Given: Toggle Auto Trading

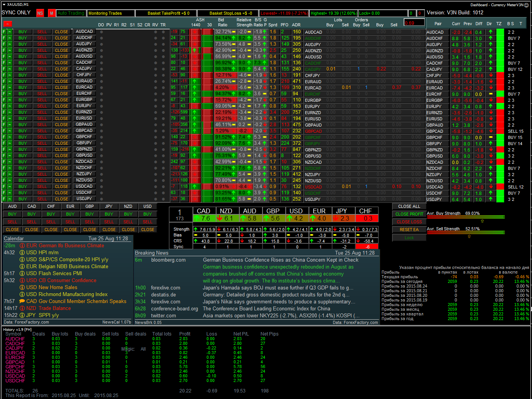Looking at the screenshot, I should coord(71,13).
